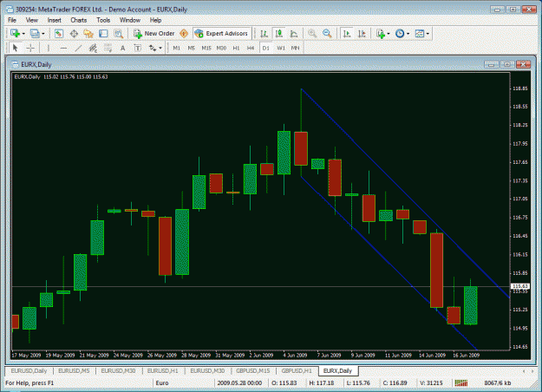Open the Terminal window icon

click(103, 34)
